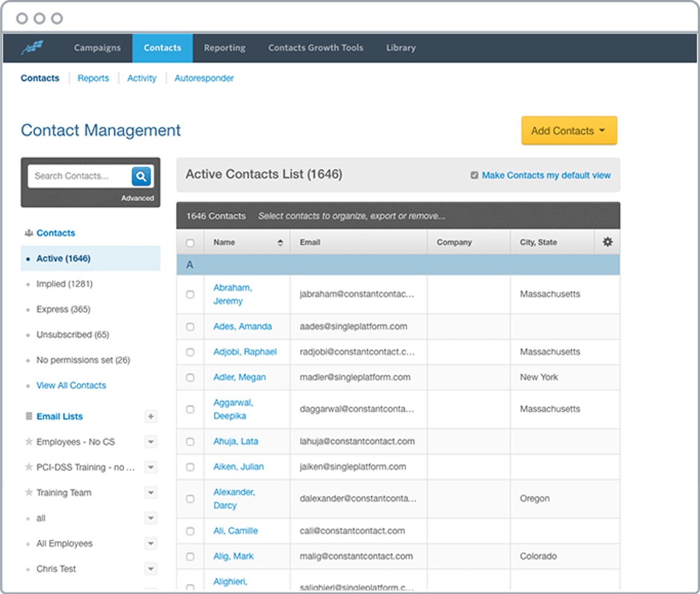Click the star icon beside PCI-DSS Training
This screenshot has width=700, height=594.
pos(29,467)
